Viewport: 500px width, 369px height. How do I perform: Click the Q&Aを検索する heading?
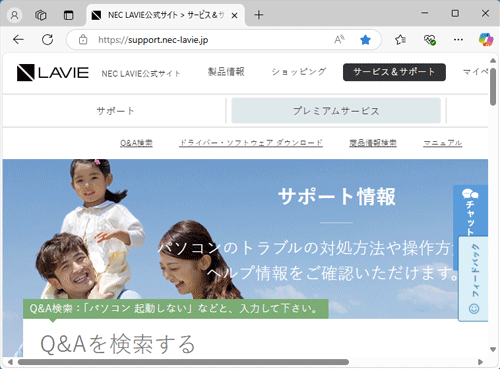coord(118,344)
